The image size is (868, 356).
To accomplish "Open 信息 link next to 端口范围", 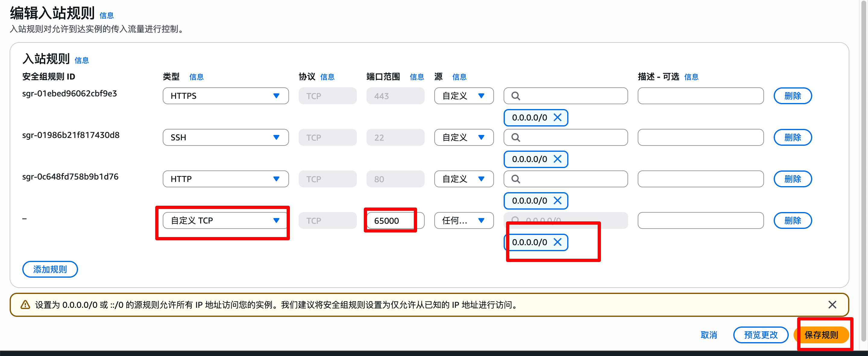I will click(417, 77).
